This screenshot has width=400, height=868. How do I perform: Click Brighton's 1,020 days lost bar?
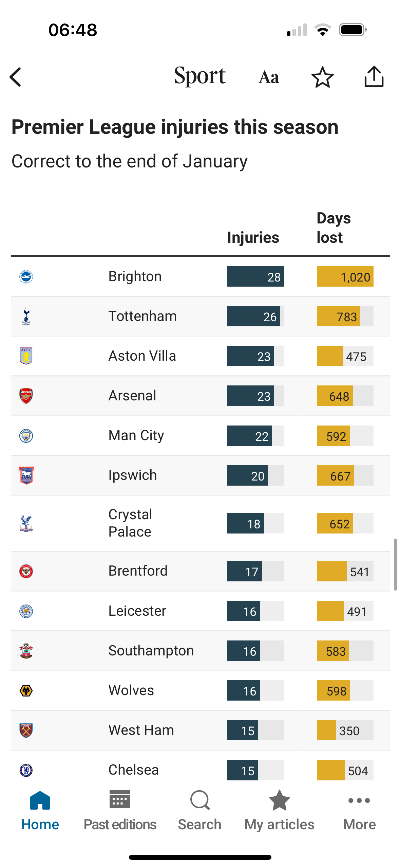345,276
